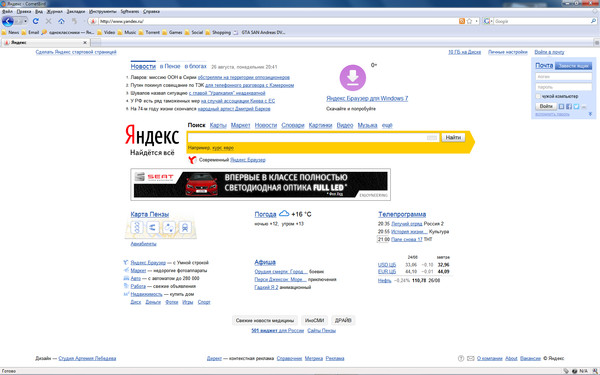Click the Сделать Яндекс стартовой страницей link

pyautogui.click(x=76, y=52)
